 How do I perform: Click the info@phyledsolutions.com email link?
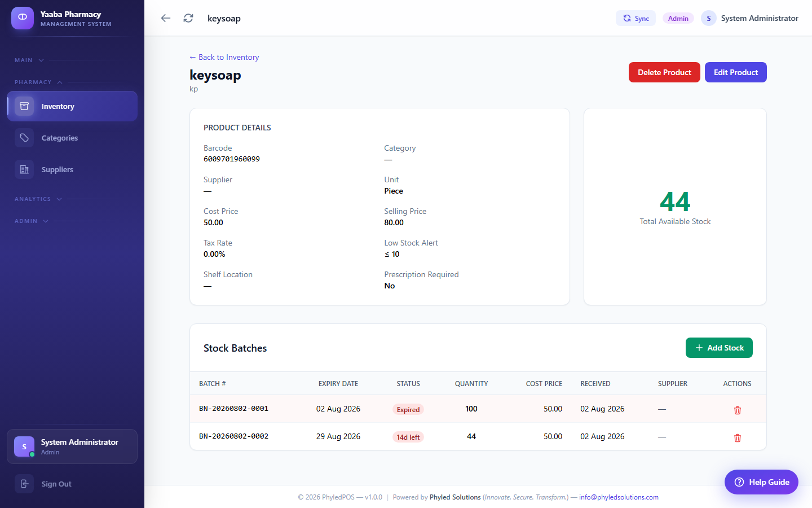pyautogui.click(x=619, y=497)
